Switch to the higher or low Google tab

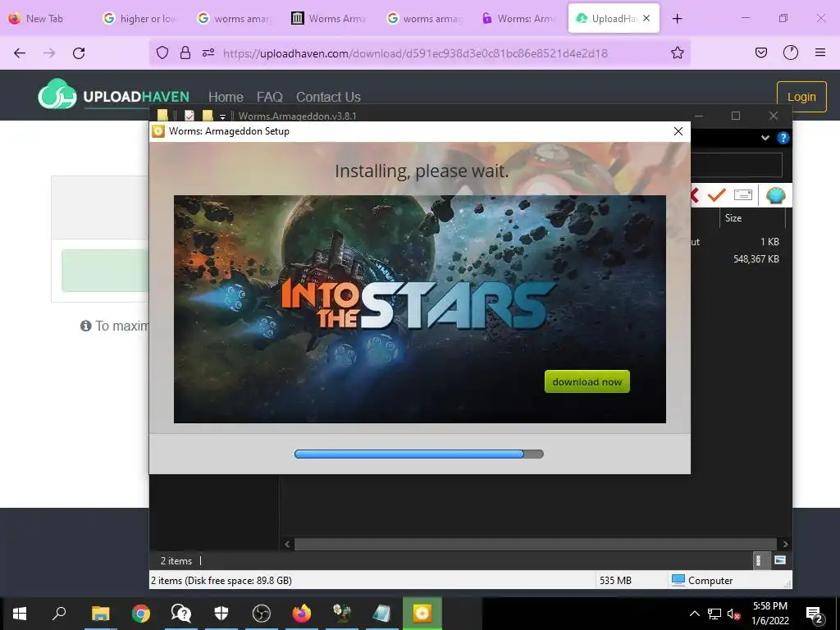click(x=141, y=18)
